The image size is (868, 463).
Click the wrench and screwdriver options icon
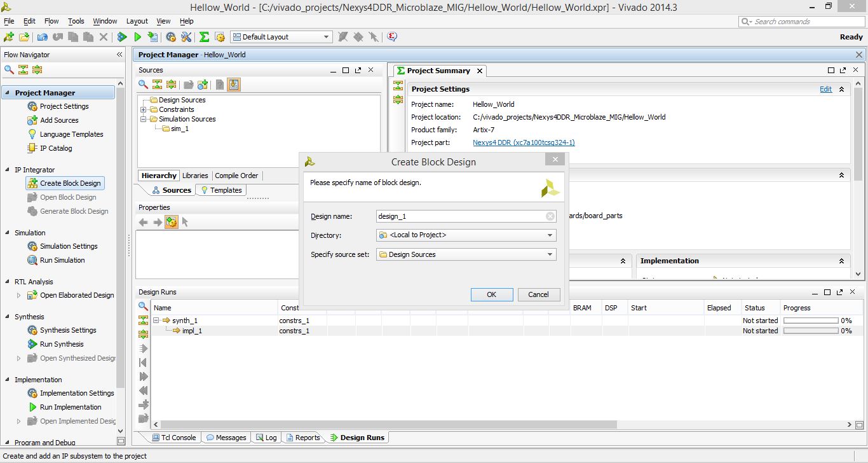(x=186, y=37)
